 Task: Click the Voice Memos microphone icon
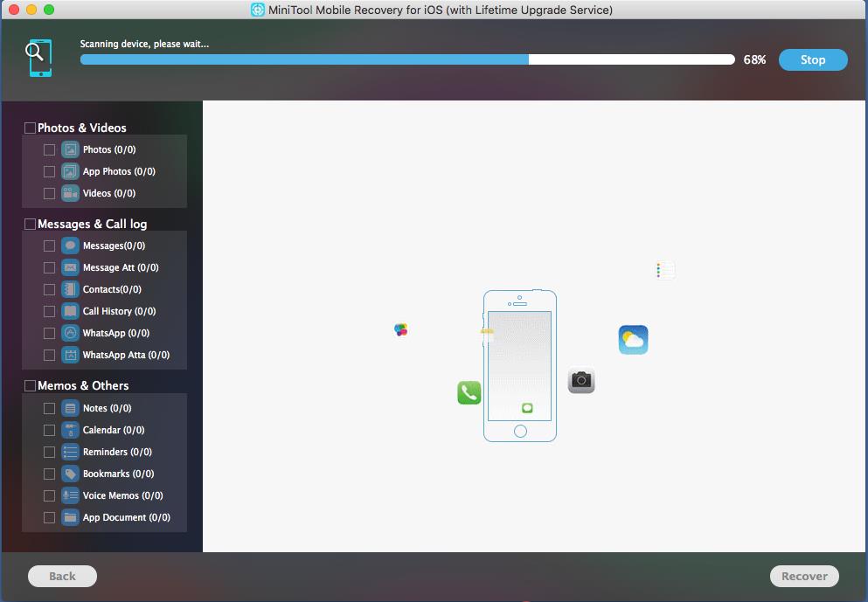[70, 495]
